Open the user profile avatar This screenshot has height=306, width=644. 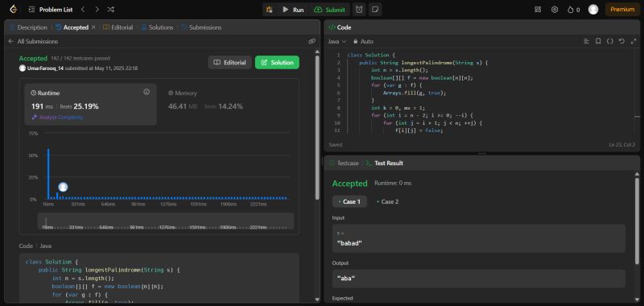(593, 10)
